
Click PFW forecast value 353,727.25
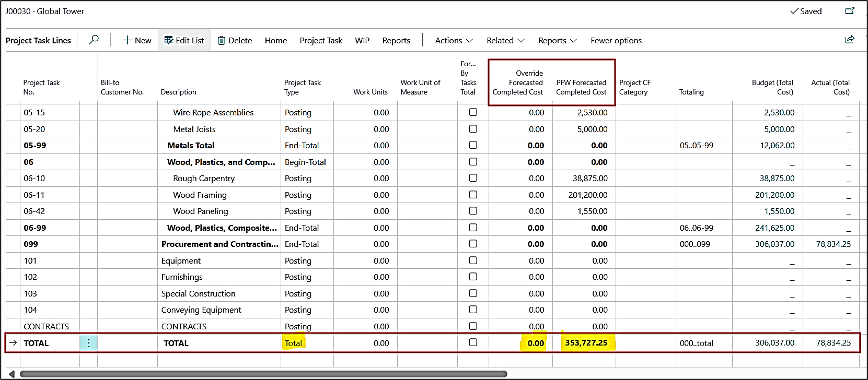pos(586,342)
